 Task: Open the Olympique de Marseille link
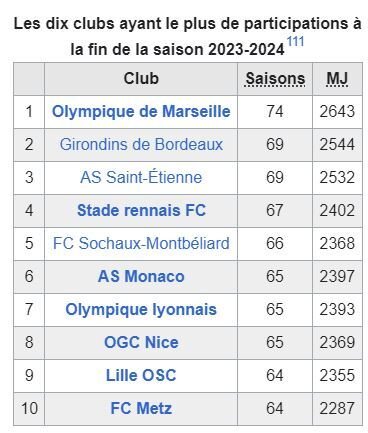point(141,112)
